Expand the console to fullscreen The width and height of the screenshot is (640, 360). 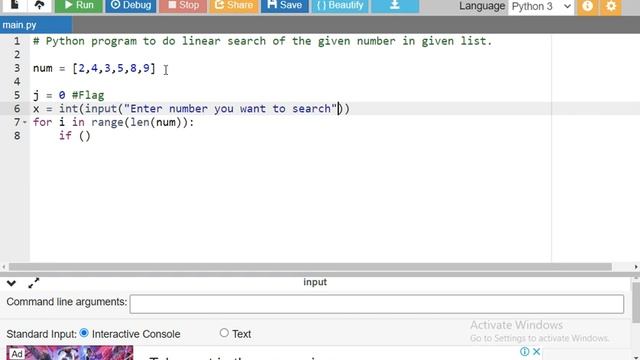click(x=34, y=283)
